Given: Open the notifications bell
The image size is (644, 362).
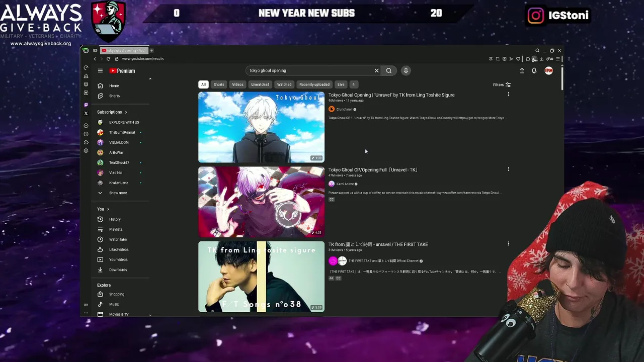Looking at the screenshot, I should (534, 71).
